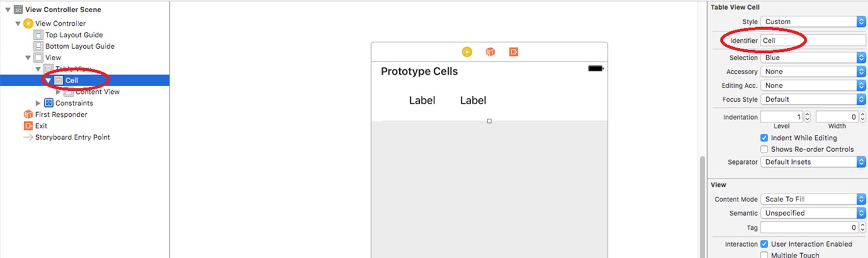Click the yellow View Controller icon above canvas
Viewport: 868px width, 258px height.
coord(467,52)
